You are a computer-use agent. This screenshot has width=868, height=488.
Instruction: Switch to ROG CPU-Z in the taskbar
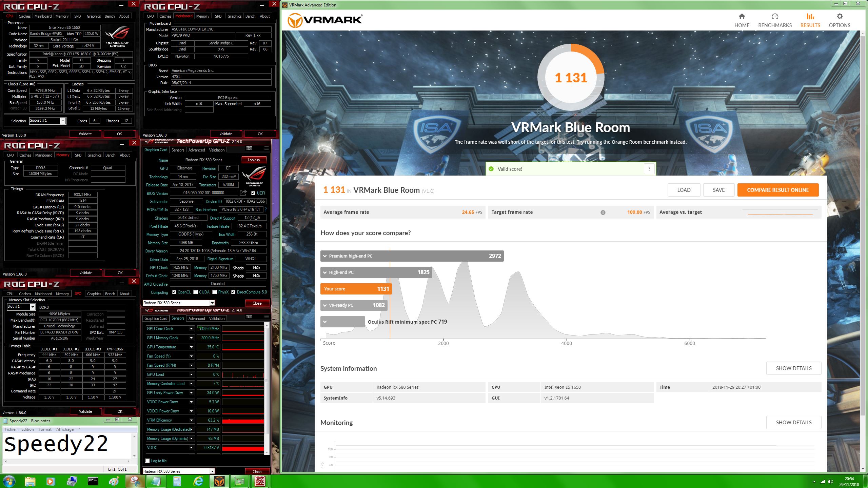pyautogui.click(x=260, y=481)
